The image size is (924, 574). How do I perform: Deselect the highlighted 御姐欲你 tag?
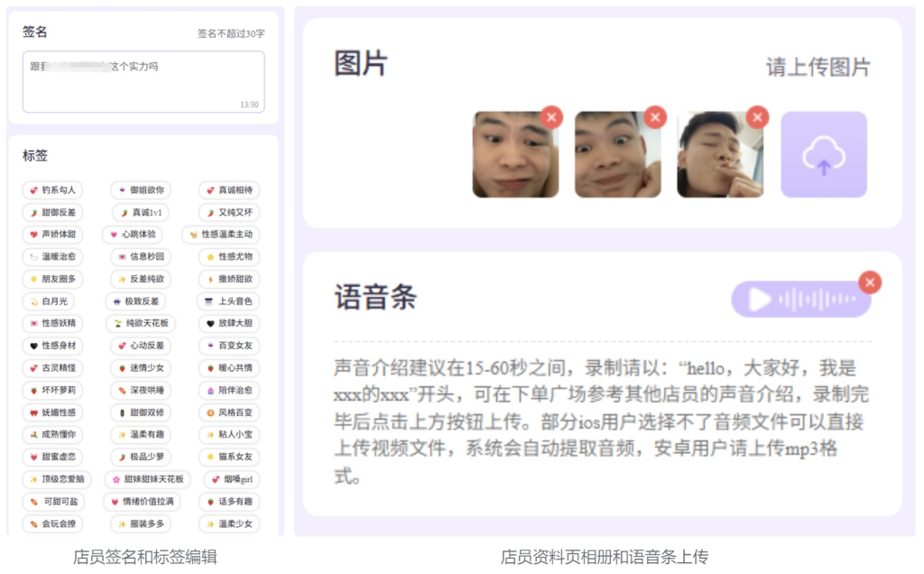141,190
